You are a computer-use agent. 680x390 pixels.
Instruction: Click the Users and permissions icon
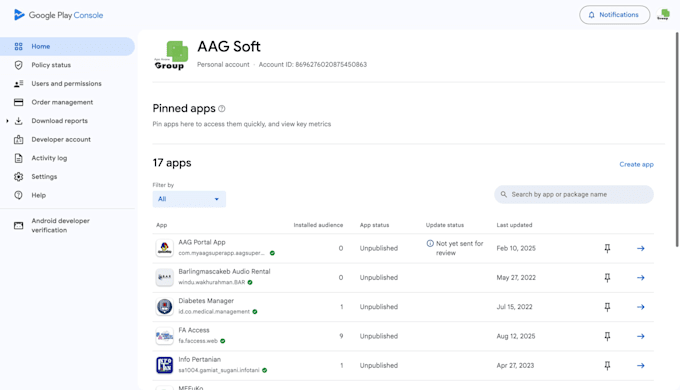(x=18, y=84)
